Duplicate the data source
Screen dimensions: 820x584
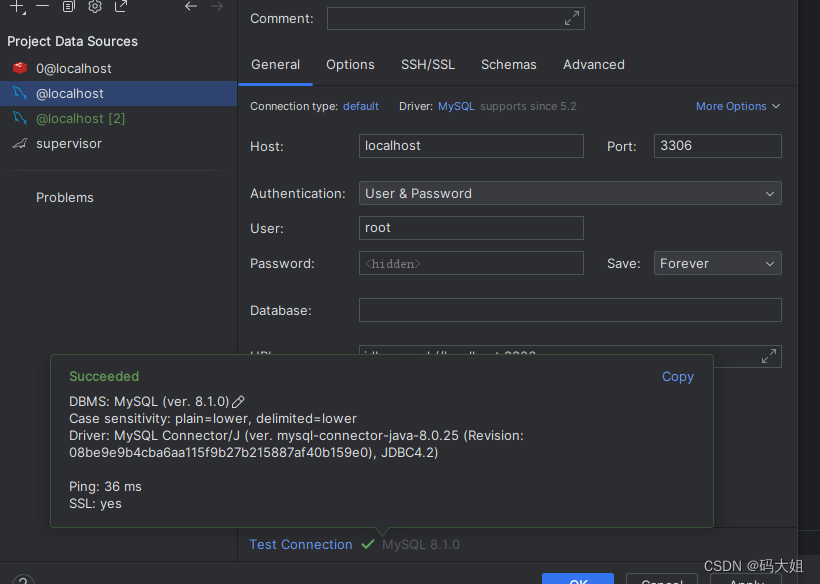(x=67, y=6)
